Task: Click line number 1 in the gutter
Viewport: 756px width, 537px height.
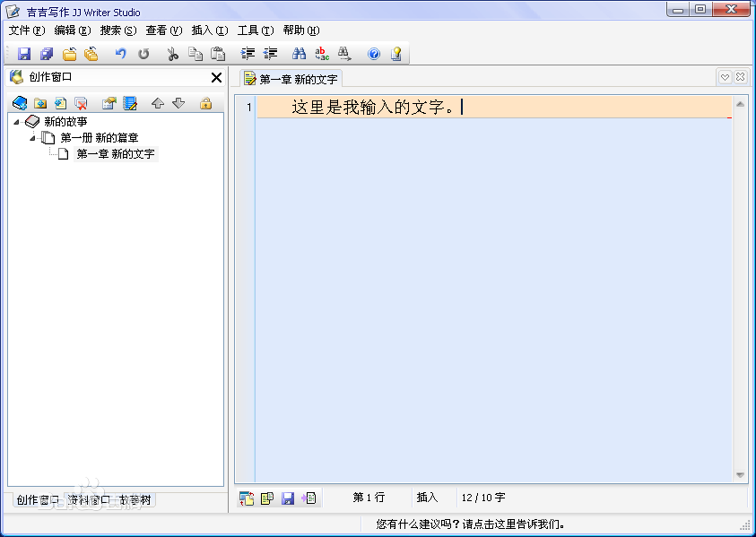Action: 248,107
